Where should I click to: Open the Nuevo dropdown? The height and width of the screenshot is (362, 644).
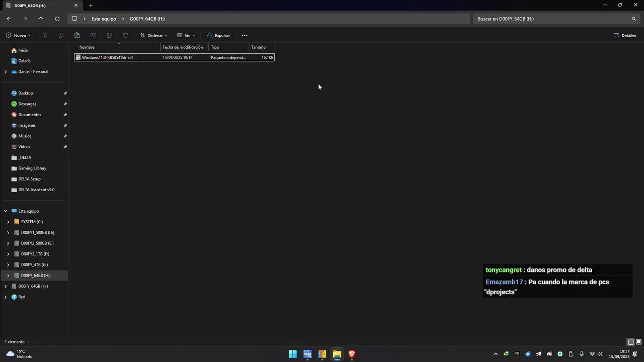point(18,35)
